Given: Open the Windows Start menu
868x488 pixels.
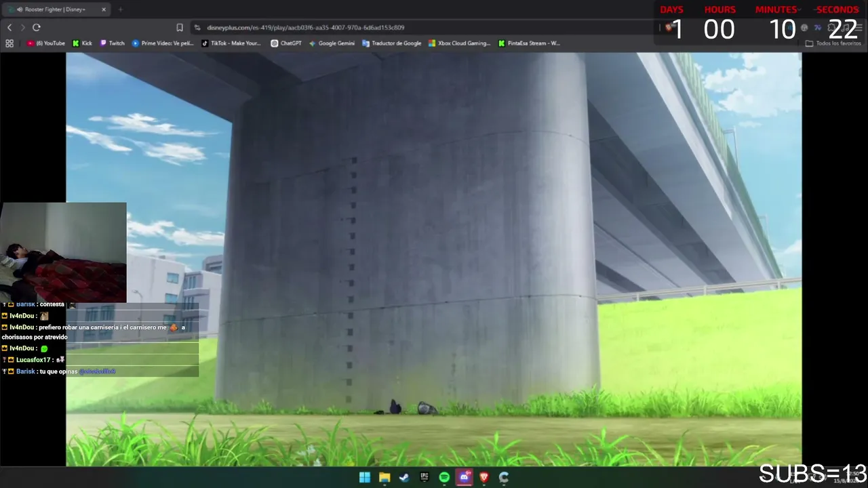Looking at the screenshot, I should pyautogui.click(x=365, y=477).
